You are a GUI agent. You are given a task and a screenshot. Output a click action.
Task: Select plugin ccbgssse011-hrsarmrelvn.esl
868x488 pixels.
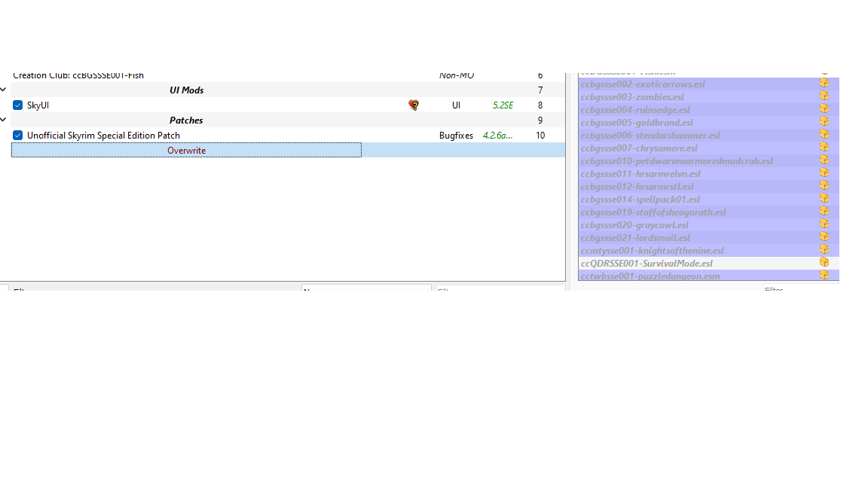[640, 174]
